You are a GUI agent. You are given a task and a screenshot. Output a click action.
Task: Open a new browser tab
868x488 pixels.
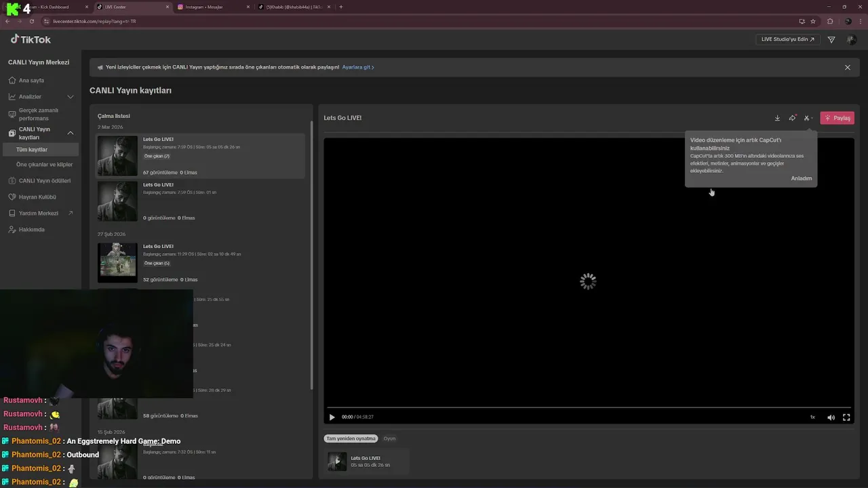tap(340, 7)
